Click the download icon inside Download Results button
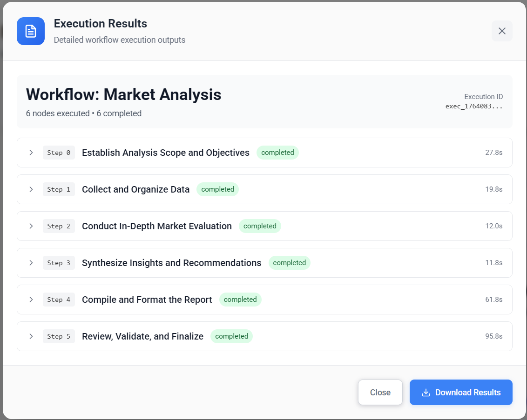The width and height of the screenshot is (527, 420). 425,393
